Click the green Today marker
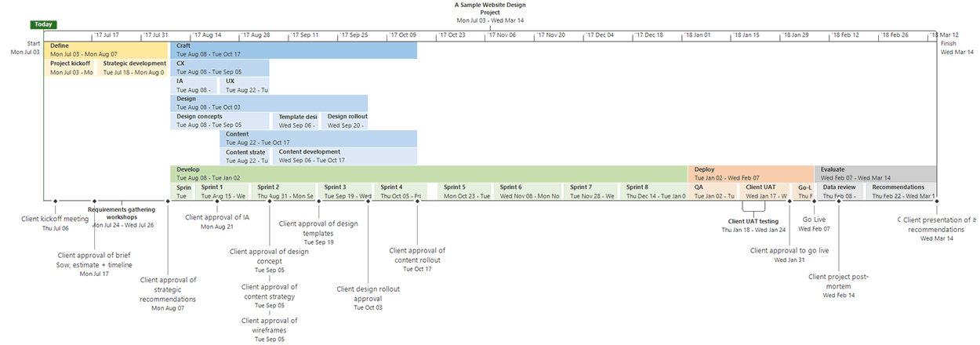 (43, 25)
